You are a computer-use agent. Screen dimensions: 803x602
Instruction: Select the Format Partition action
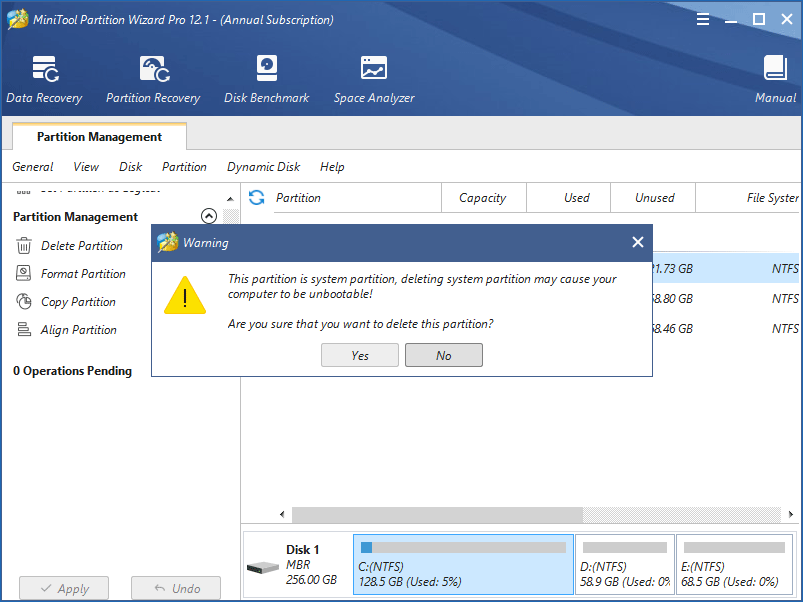click(x=83, y=274)
